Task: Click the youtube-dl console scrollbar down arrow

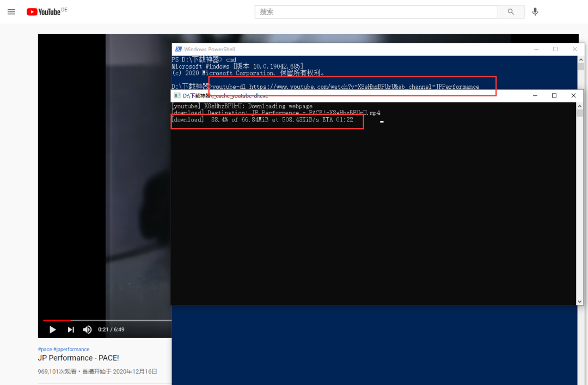Action: (x=580, y=301)
